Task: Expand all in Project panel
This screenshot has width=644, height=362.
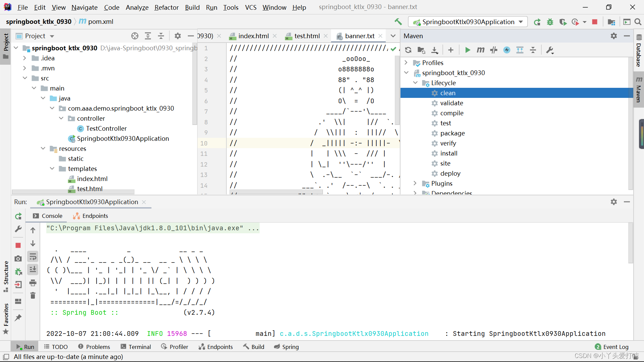Action: click(x=148, y=36)
